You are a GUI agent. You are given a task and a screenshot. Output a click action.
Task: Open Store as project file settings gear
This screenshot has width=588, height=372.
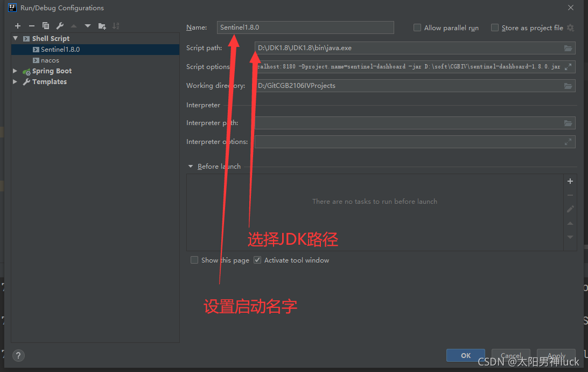click(x=570, y=28)
